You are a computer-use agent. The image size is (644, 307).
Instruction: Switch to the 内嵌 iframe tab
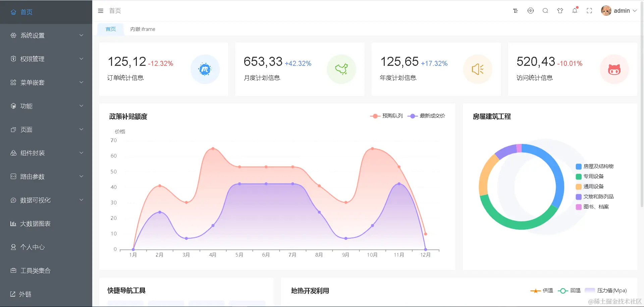143,29
